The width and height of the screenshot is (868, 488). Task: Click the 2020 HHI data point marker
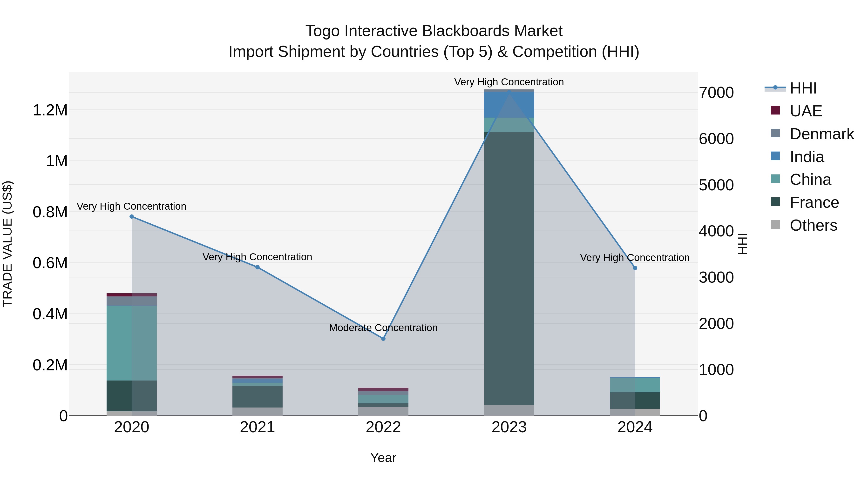[132, 217]
